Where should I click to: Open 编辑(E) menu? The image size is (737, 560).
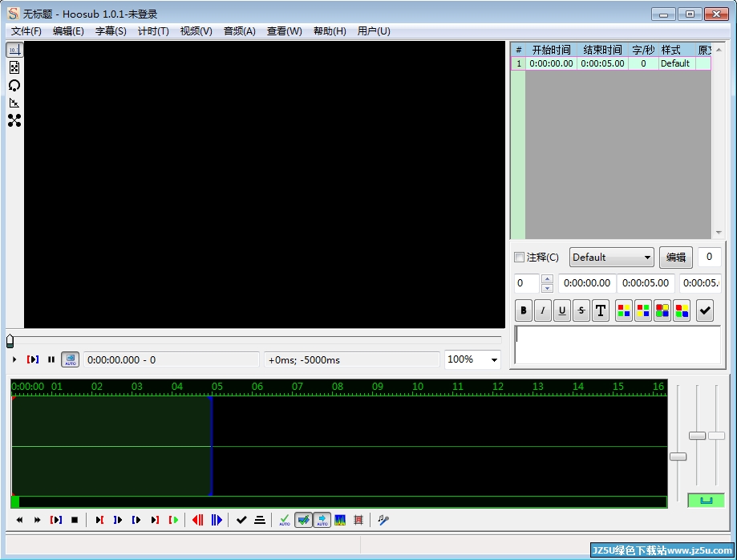[68, 31]
